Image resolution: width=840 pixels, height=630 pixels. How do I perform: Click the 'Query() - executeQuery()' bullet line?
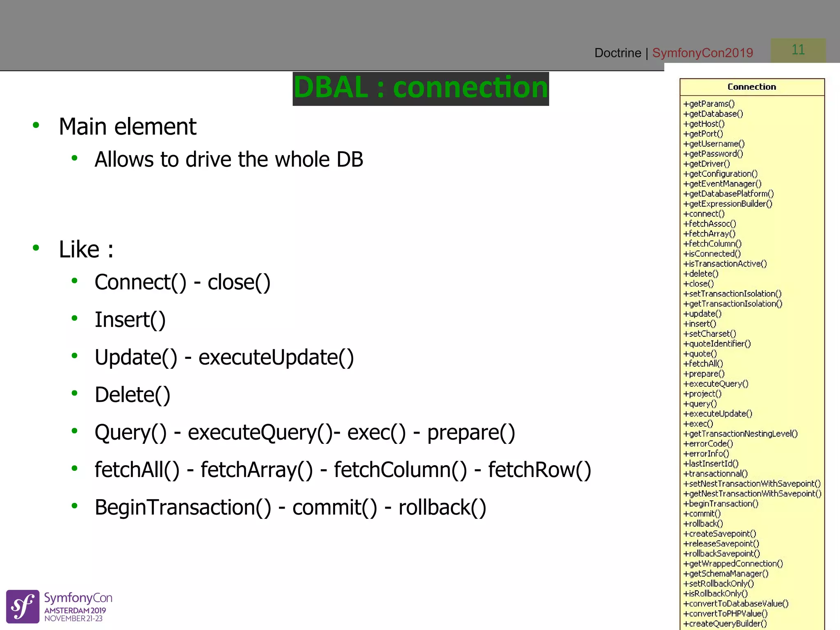(x=305, y=432)
